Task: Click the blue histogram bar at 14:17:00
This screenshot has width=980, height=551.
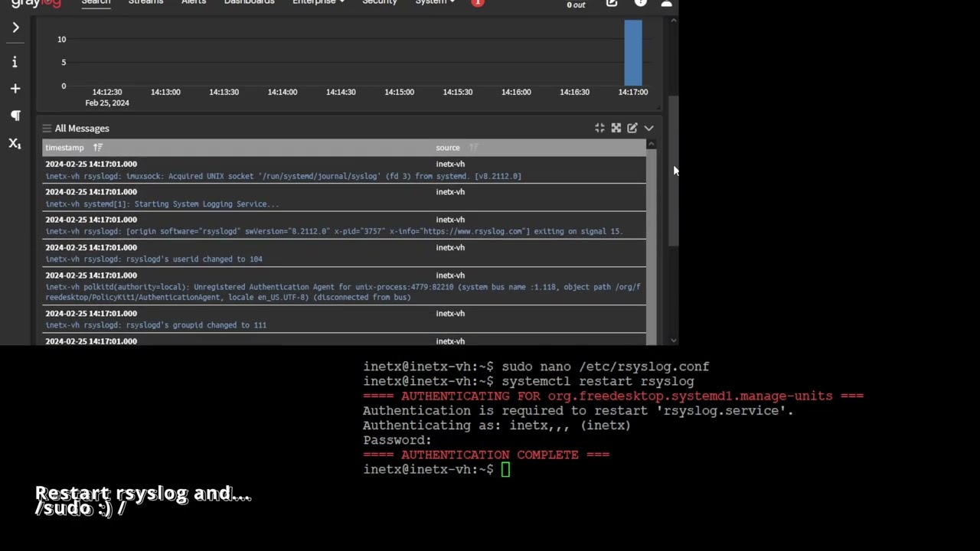Action: [633, 53]
